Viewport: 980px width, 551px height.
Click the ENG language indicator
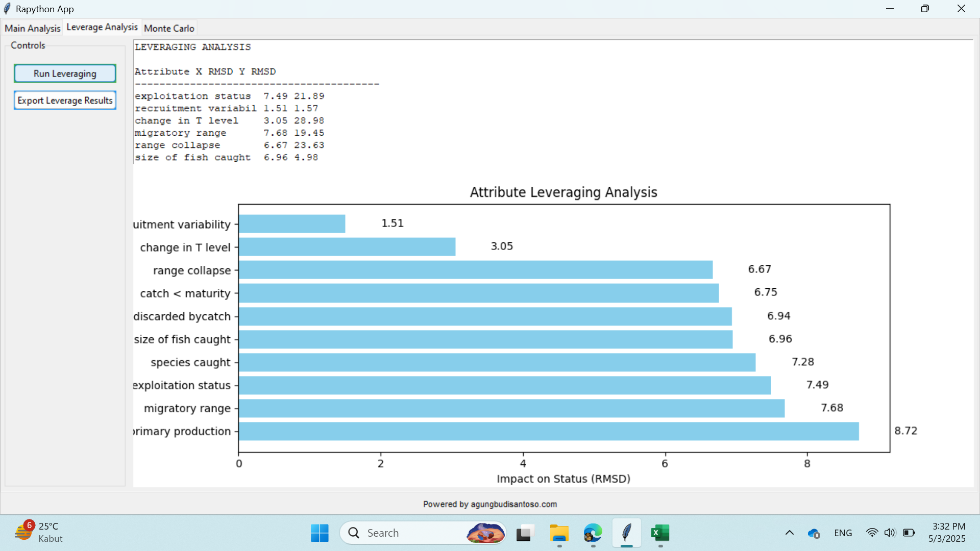843,533
